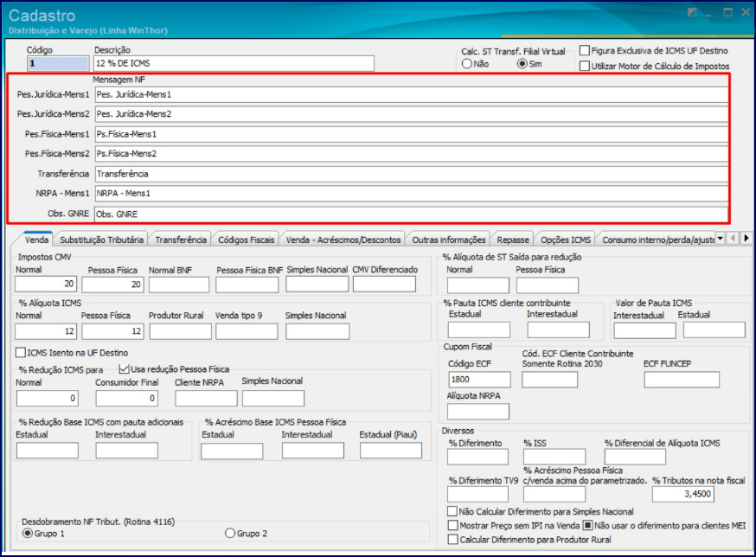Image resolution: width=756 pixels, height=557 pixels.
Task: Click the Alíquota NRPA field
Action: point(478,412)
